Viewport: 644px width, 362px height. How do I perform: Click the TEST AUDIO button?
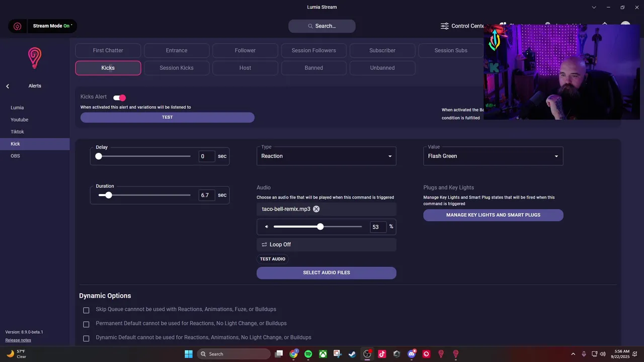tap(273, 259)
